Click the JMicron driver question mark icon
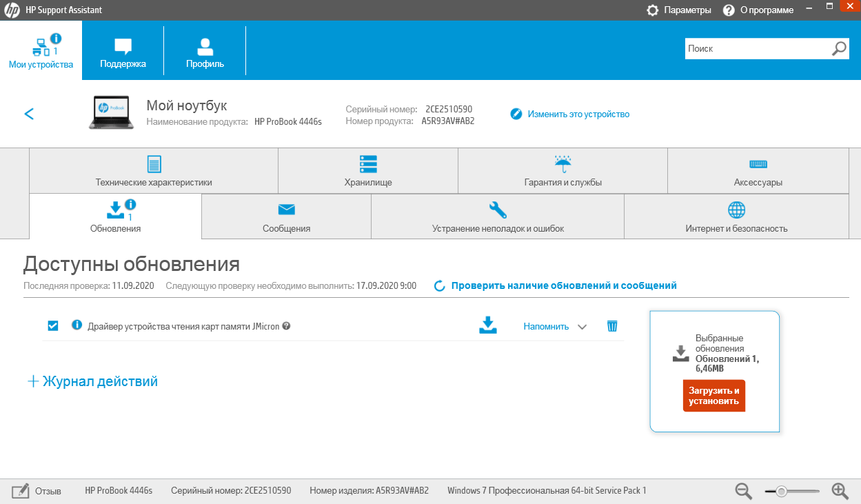861x504 pixels. coord(286,326)
